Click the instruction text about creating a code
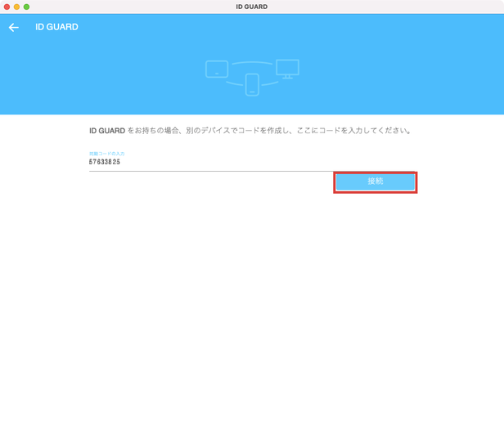 click(x=250, y=131)
